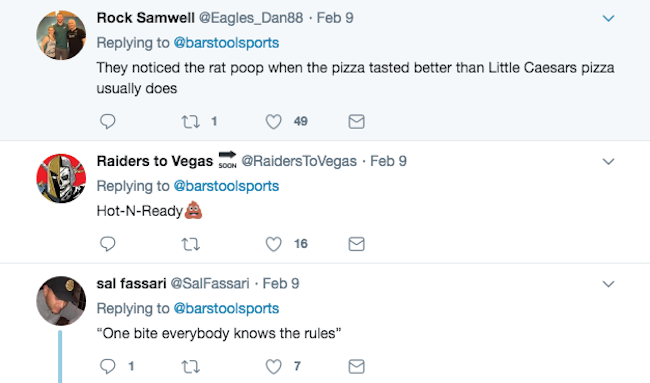Open the dropdown chevron on sal fassari's tweet

[608, 284]
